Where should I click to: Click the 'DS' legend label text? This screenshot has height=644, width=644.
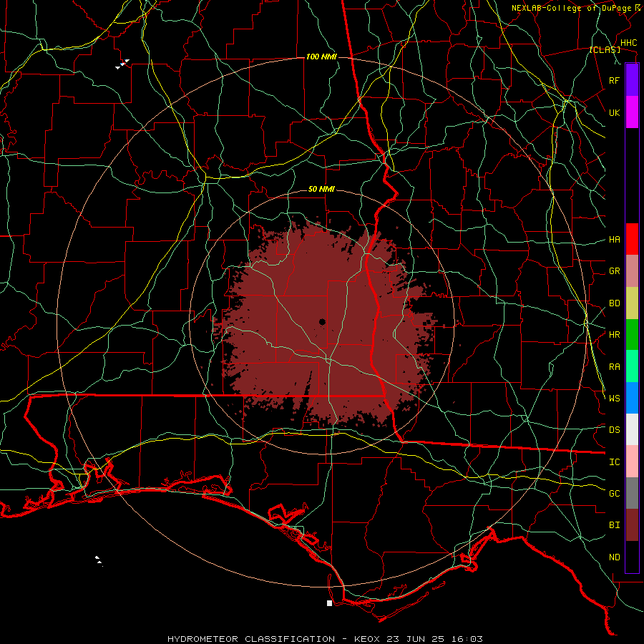pyautogui.click(x=614, y=430)
